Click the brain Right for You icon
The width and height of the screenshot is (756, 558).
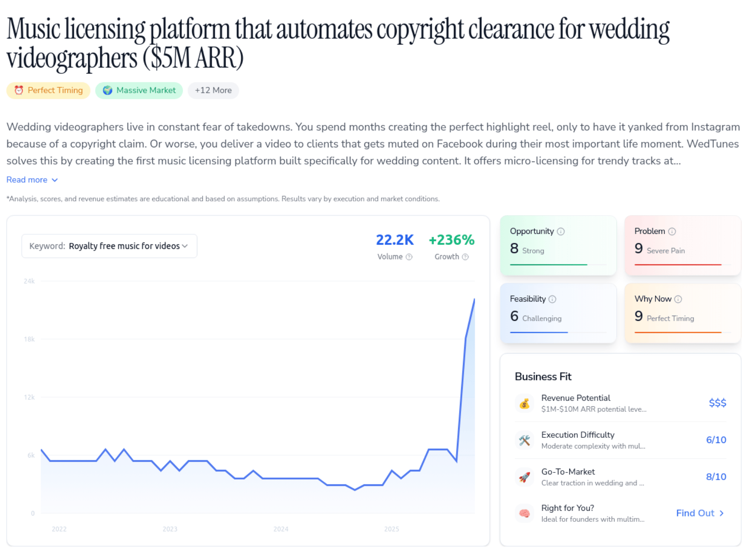[x=525, y=513]
